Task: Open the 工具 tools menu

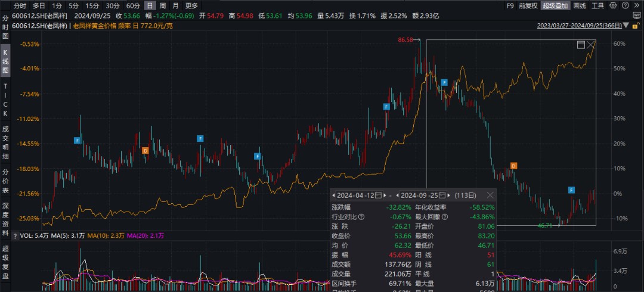Action: tap(597, 5)
